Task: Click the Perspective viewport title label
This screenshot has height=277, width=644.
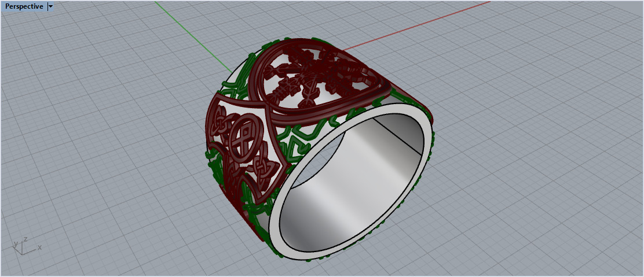Action: 24,6
